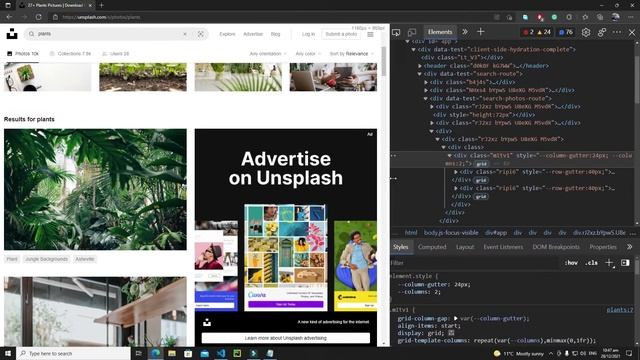Viewport: 640px width, 360px height.
Task: Add a new DevTools tool tab
Action: coord(480,32)
